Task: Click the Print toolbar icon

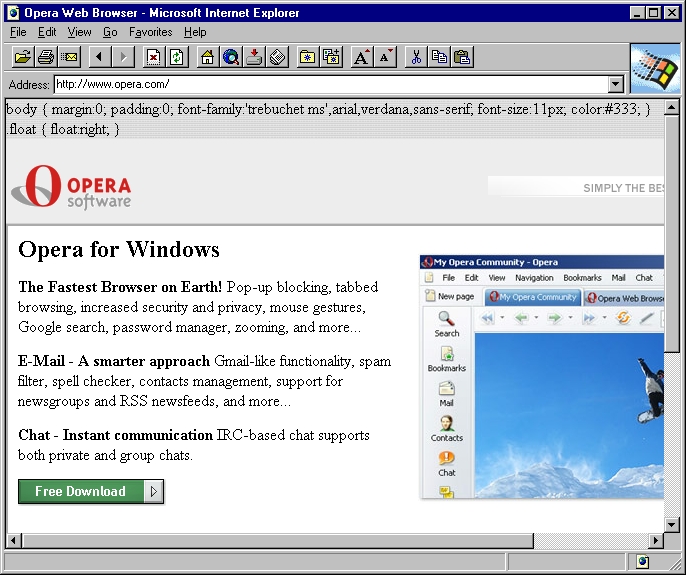Action: tap(46, 57)
